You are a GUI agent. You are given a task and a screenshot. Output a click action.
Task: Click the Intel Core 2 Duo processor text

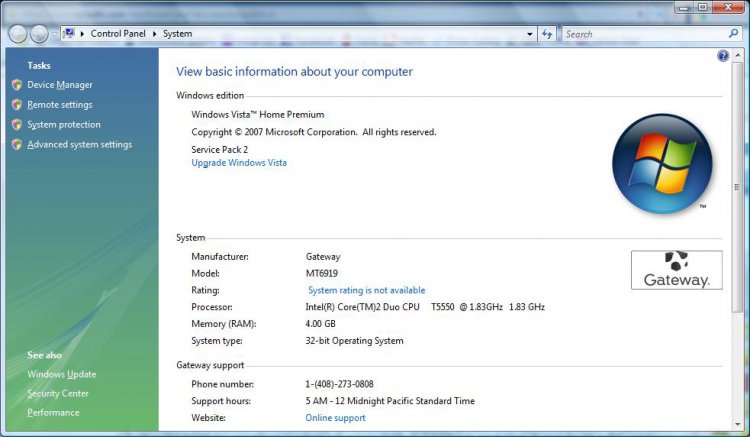[x=425, y=307]
